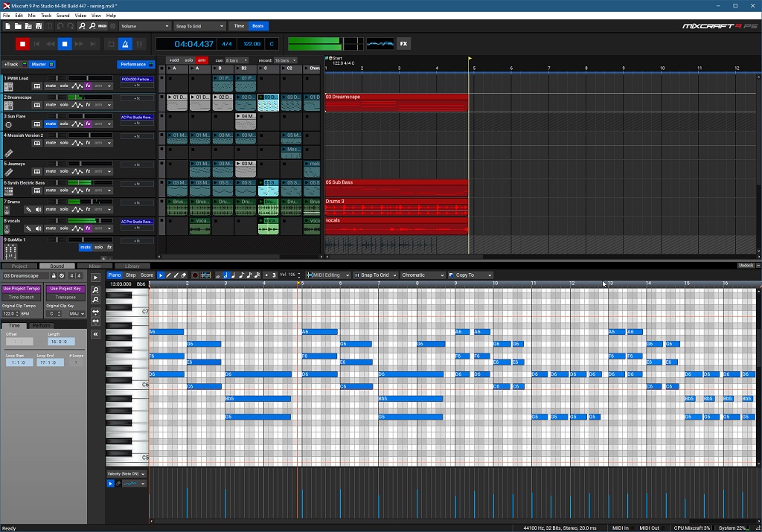The height and width of the screenshot is (532, 762).
Task: Open FX settings via fx icon on Sun Flare
Action: click(89, 124)
